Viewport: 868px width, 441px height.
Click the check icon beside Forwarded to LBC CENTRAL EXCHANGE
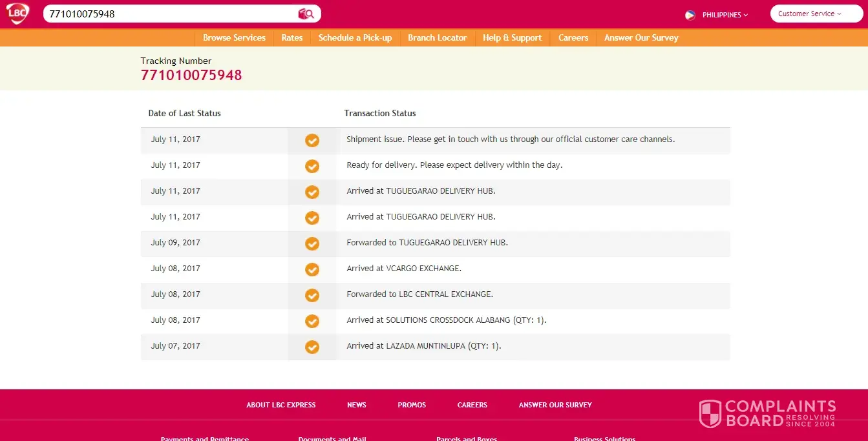[312, 295]
